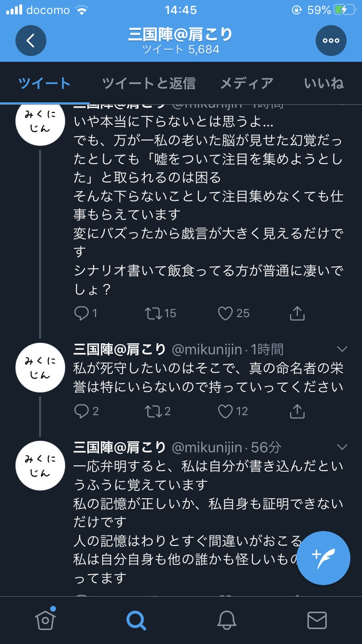Expand the chevron menu on 56分 tweet
362x644 pixels.
[x=342, y=447]
